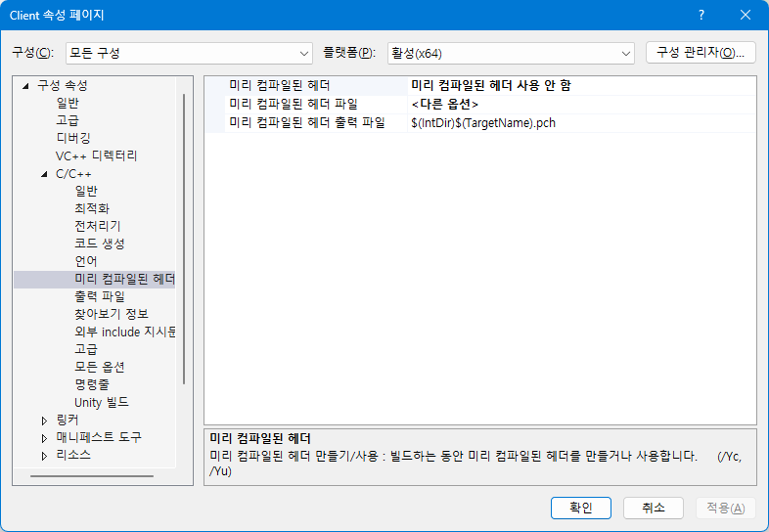This screenshot has height=532, width=769.
Task: Select the 매니페스트 도구 tree item label
Action: 99,437
